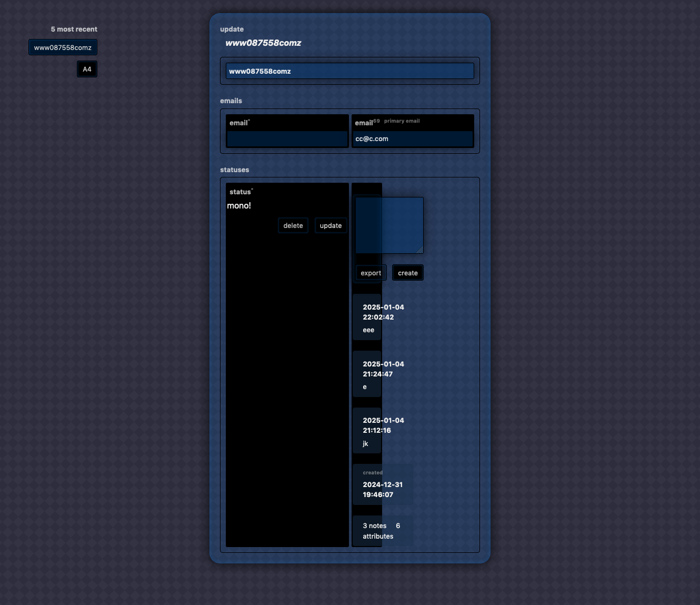
Task: Open www087558comz in recent list
Action: click(x=63, y=47)
